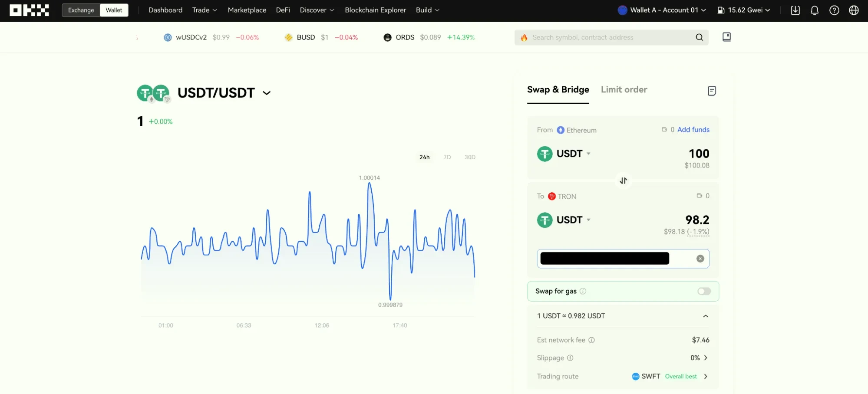Open help question mark icon
Image resolution: width=868 pixels, height=394 pixels.
pyautogui.click(x=834, y=10)
